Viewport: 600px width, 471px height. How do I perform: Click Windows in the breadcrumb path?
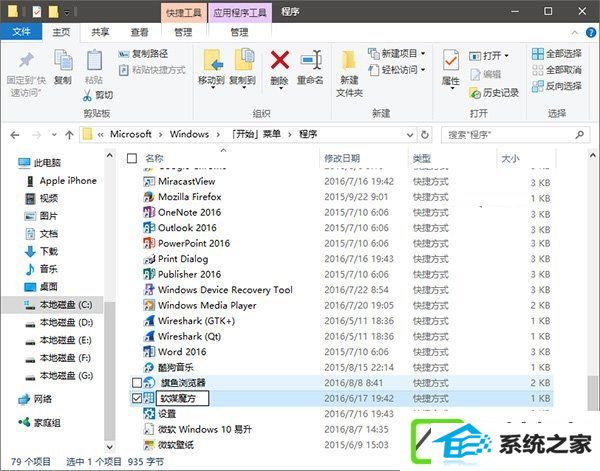189,134
